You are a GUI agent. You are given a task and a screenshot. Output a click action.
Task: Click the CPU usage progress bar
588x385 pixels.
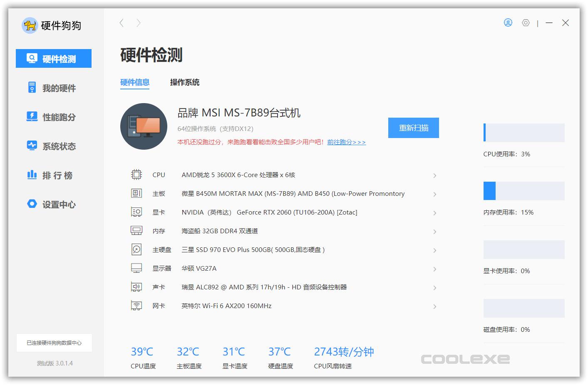(523, 132)
